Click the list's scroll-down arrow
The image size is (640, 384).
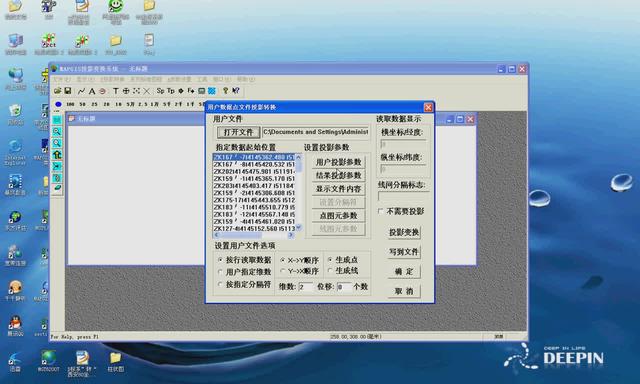[298, 228]
